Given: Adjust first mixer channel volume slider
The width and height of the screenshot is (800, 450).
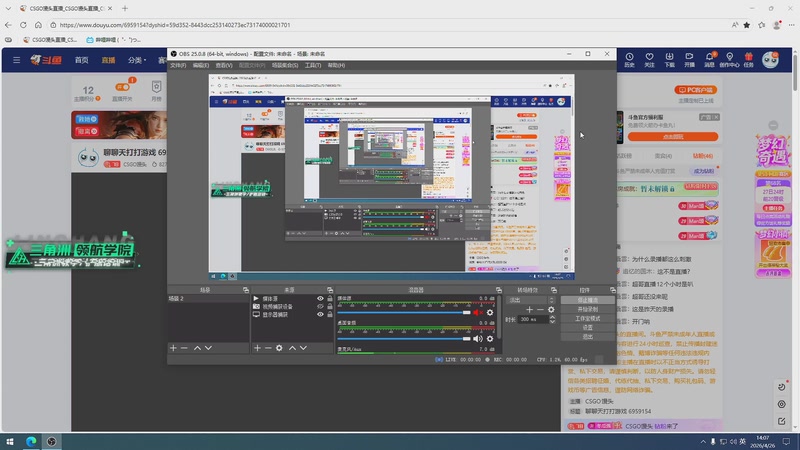Looking at the screenshot, I should click(x=404, y=312).
